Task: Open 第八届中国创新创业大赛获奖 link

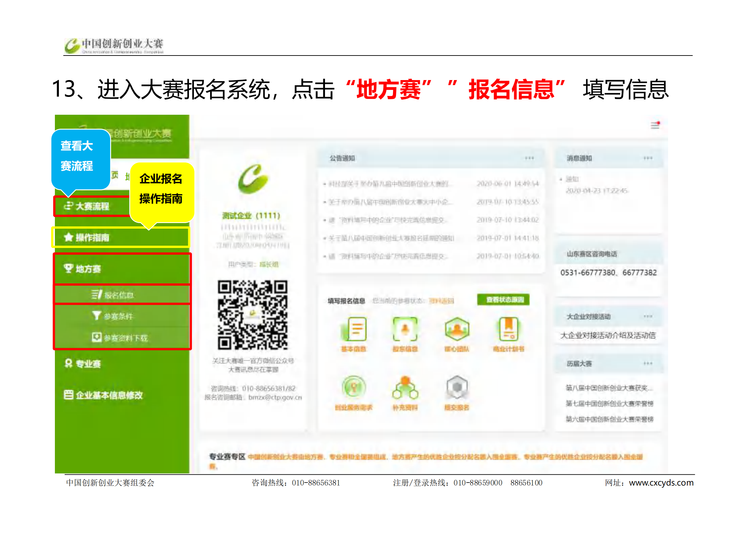Action: [x=609, y=388]
